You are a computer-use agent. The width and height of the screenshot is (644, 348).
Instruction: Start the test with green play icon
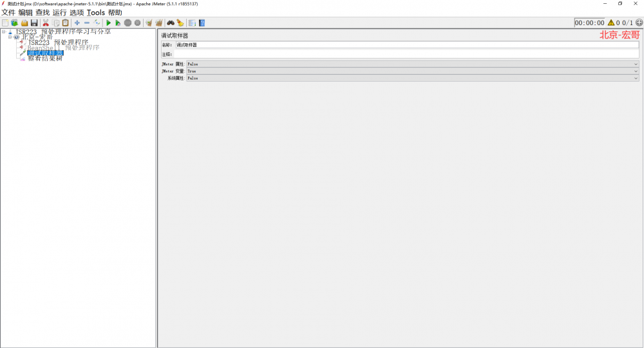click(x=108, y=23)
